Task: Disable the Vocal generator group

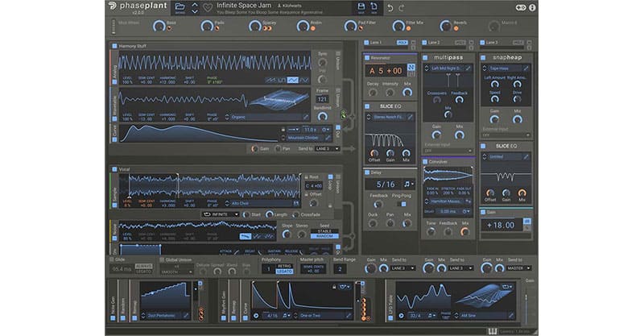Action: [x=114, y=169]
